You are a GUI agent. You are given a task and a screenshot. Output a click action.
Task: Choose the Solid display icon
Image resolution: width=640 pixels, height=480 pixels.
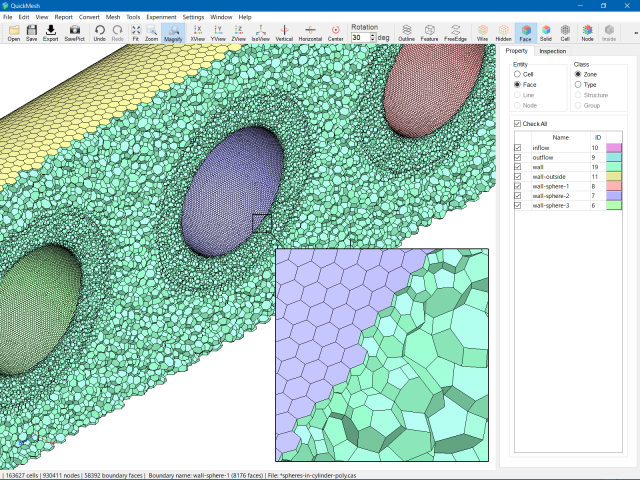click(x=545, y=33)
